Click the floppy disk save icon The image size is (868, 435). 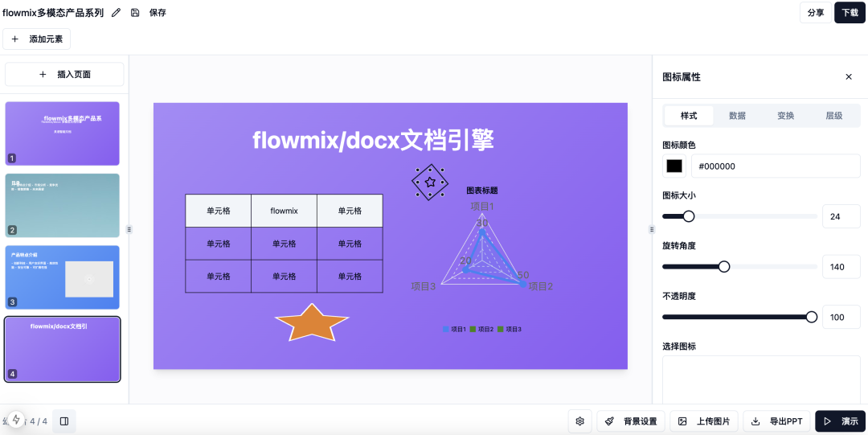tap(135, 13)
